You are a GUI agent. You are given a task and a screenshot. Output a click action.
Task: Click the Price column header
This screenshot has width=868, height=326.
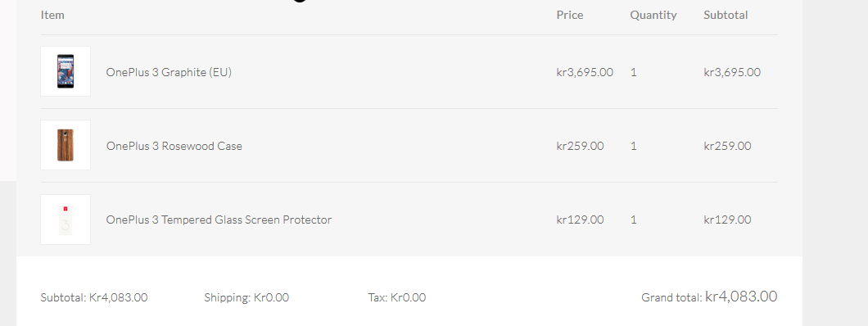(570, 15)
